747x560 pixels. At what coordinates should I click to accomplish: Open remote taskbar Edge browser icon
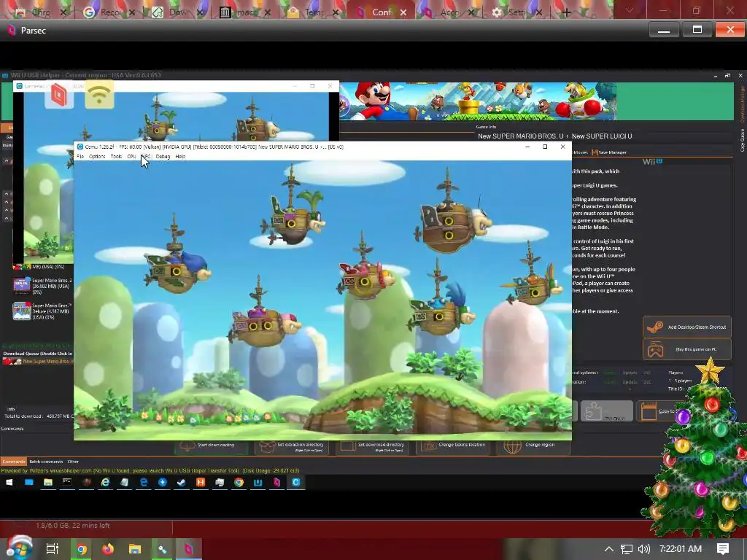coord(144,483)
